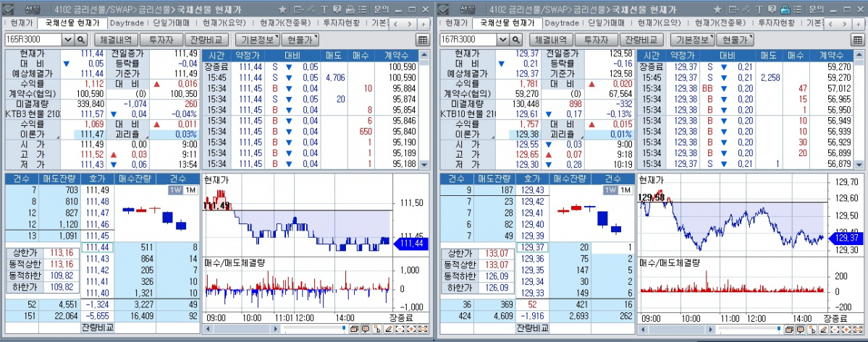This screenshot has width=868, height=342.
Task: Toggle 1M candle view in left window
Action: point(190,190)
